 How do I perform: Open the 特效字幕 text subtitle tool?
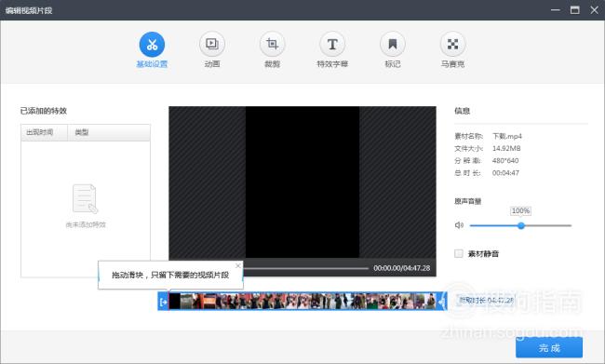332,45
